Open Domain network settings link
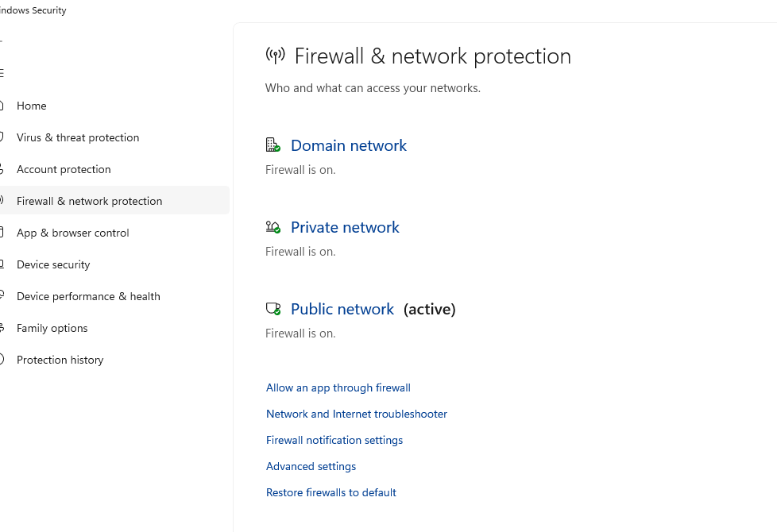777x532 pixels. pyautogui.click(x=349, y=145)
